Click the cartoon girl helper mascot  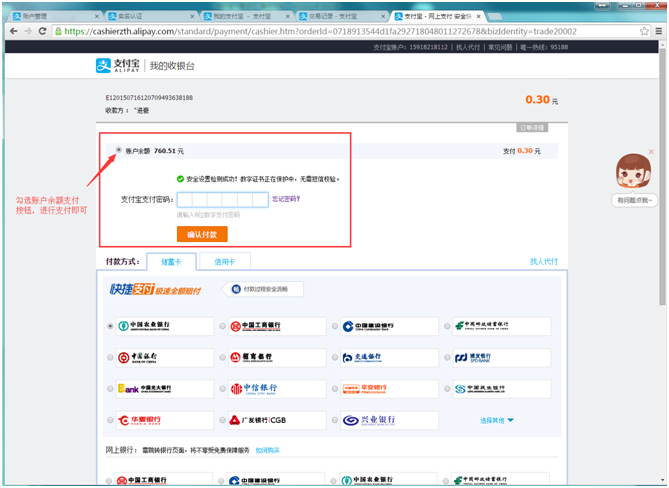[x=634, y=171]
